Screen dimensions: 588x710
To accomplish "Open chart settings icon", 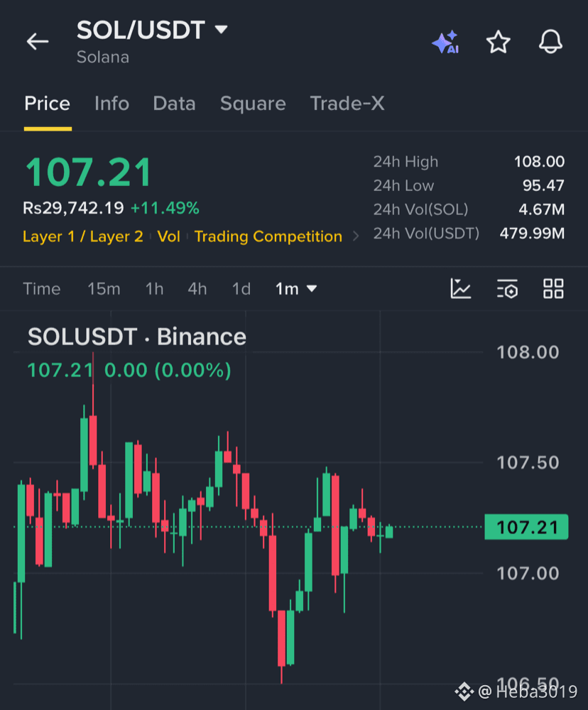I will pos(507,288).
